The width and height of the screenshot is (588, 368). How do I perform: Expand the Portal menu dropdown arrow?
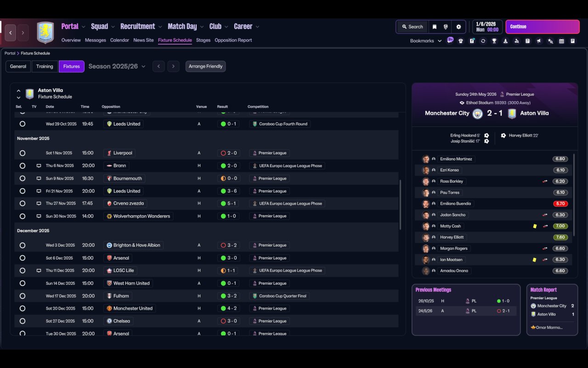(x=83, y=27)
